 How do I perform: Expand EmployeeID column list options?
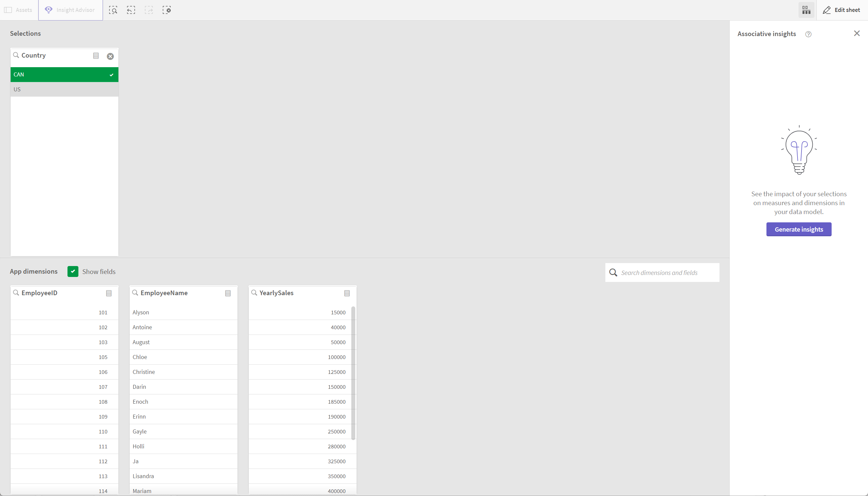click(x=109, y=293)
